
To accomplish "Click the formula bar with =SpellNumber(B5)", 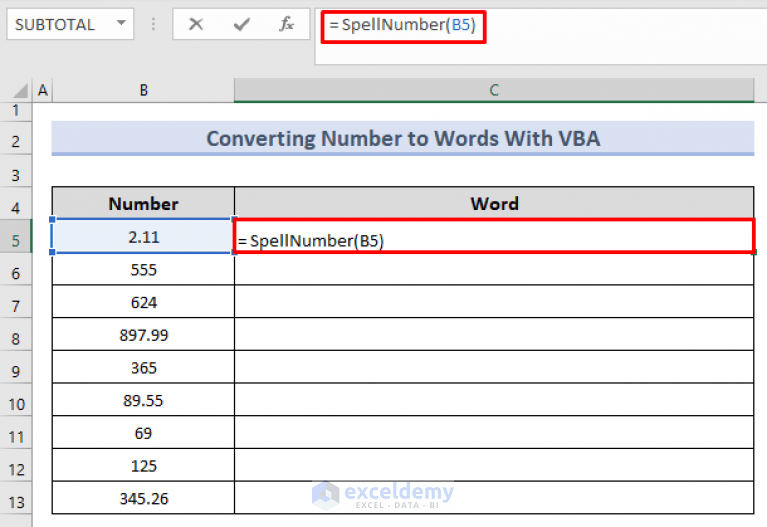I will [541, 36].
